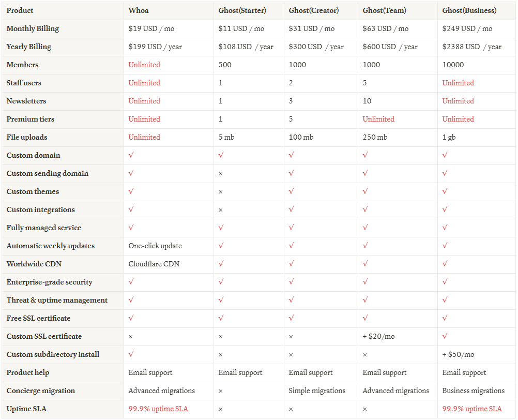This screenshot has width=518, height=420.
Task: Click the Monthly Billing row label
Action: coord(33,28)
